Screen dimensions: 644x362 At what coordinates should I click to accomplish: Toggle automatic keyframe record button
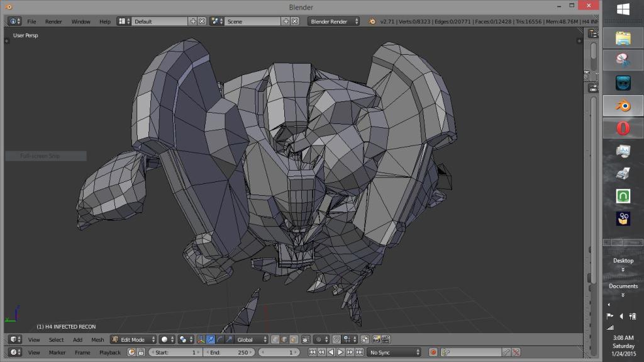(x=433, y=353)
